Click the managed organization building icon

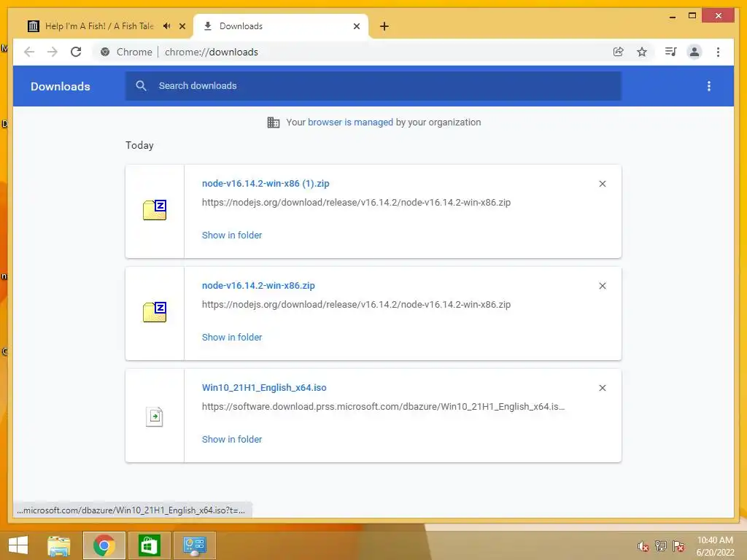274,122
